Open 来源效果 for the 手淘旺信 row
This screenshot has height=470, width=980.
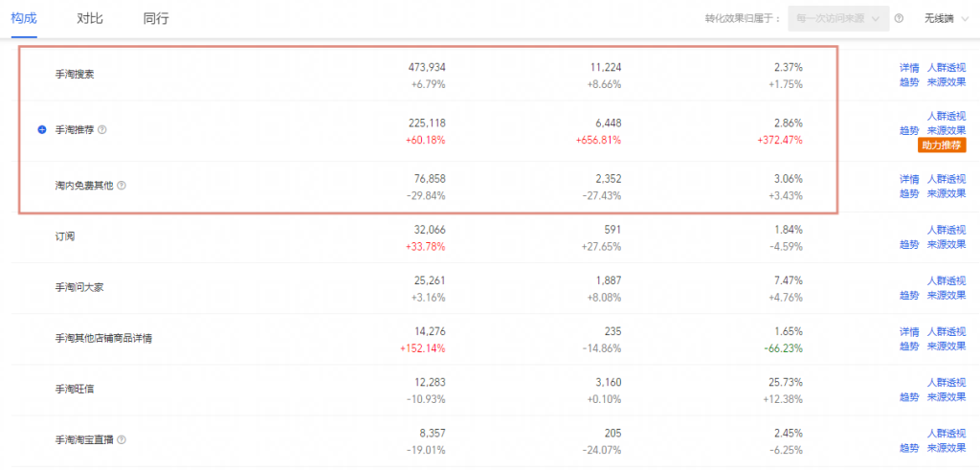[x=947, y=397]
